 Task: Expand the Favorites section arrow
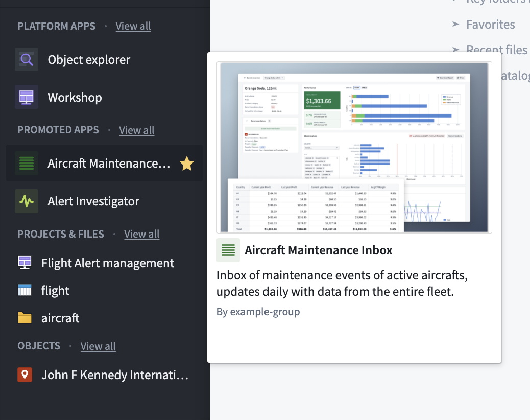(x=456, y=24)
